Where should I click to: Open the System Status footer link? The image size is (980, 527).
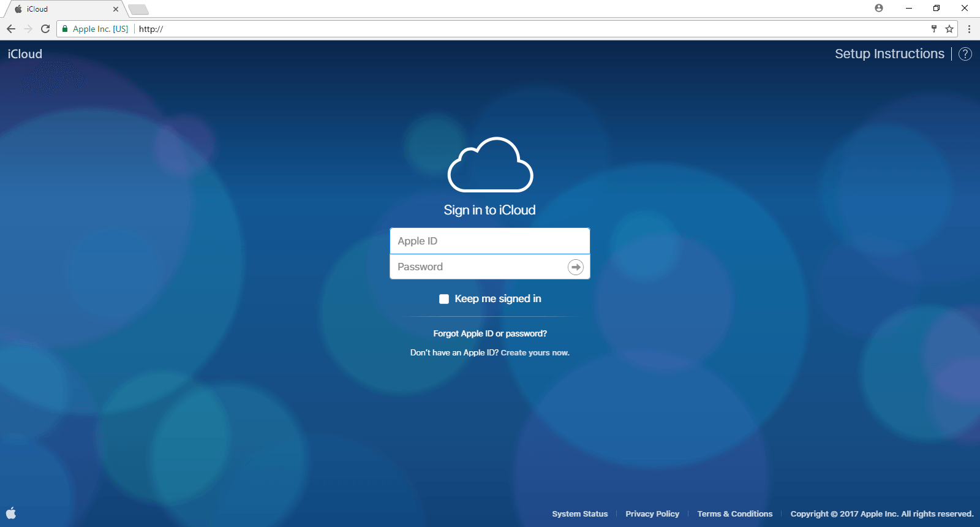coord(580,514)
